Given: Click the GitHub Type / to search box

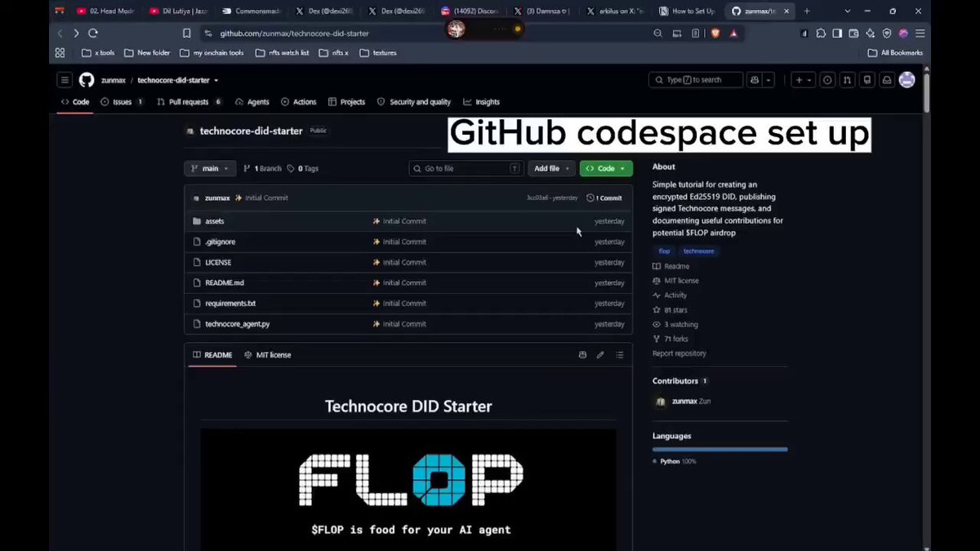Looking at the screenshot, I should click(x=696, y=80).
